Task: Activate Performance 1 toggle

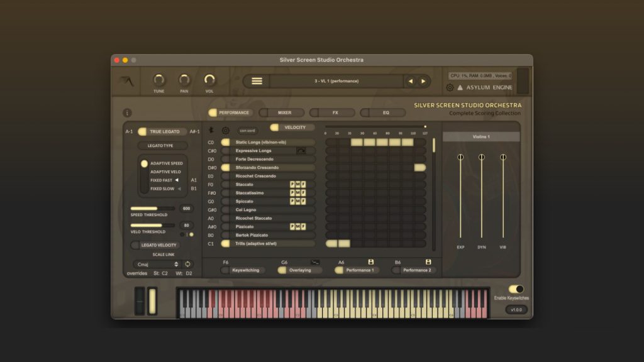Action: coord(339,270)
